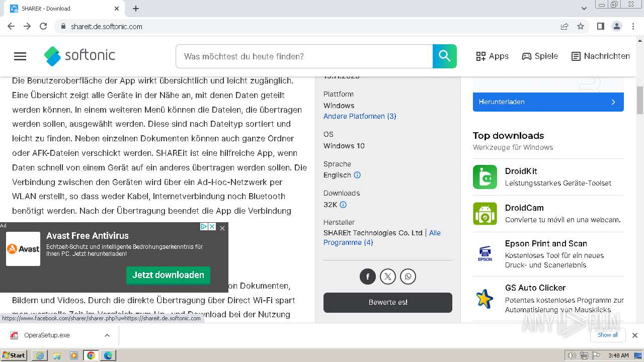
Task: Open DroidKit app icon
Action: tap(485, 177)
